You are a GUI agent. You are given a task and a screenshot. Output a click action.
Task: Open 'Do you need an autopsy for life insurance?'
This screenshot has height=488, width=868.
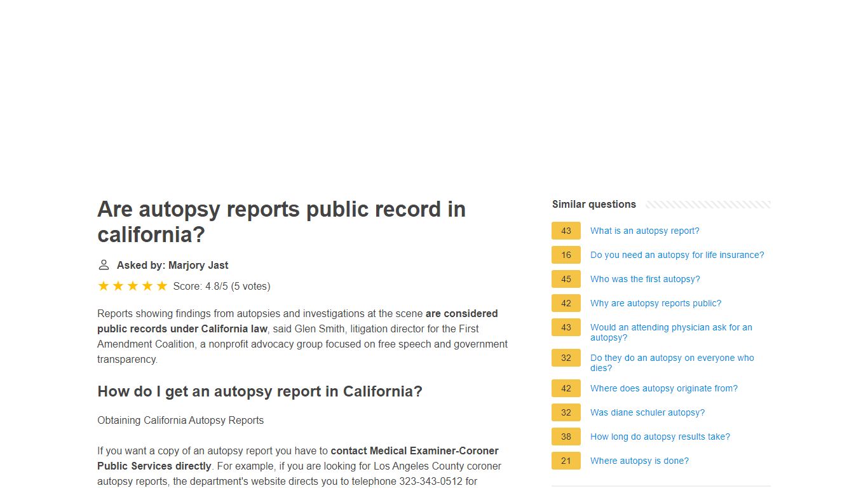coord(677,255)
